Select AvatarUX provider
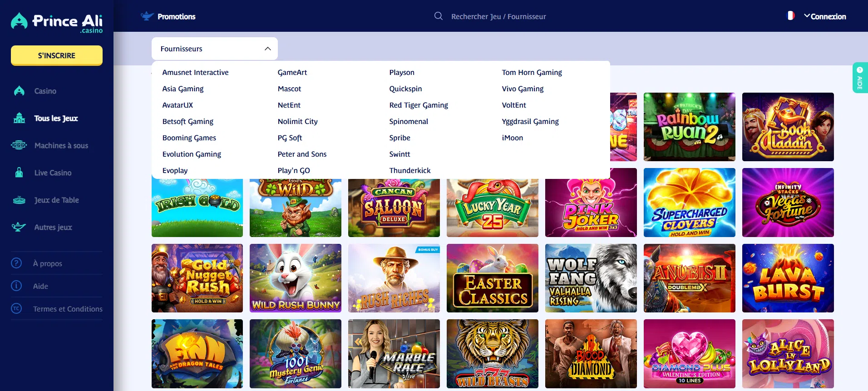 coord(178,105)
